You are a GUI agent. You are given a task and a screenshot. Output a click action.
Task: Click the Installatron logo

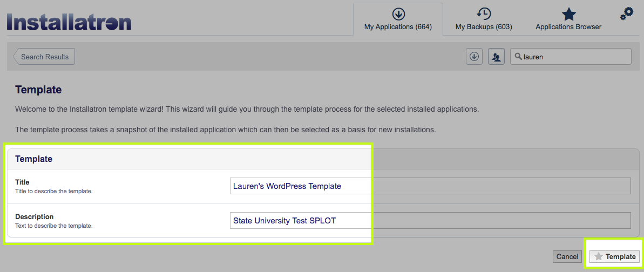69,22
